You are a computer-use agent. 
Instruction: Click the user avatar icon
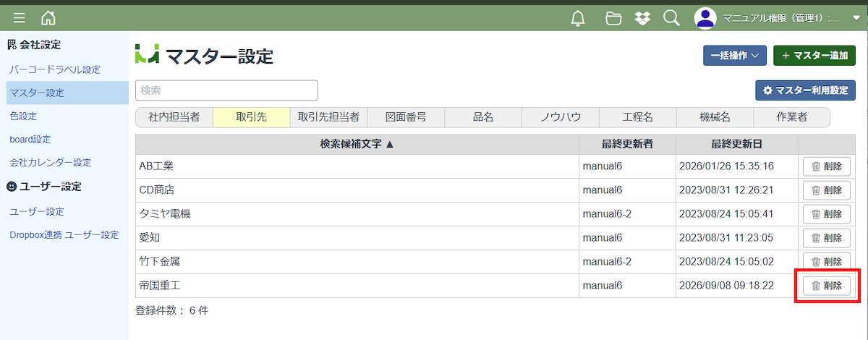(x=705, y=18)
